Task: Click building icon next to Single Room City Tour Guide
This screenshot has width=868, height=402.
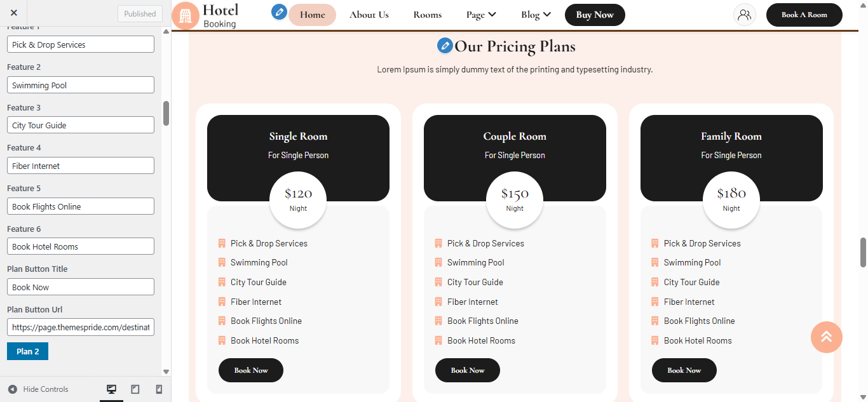Action: tap(222, 282)
